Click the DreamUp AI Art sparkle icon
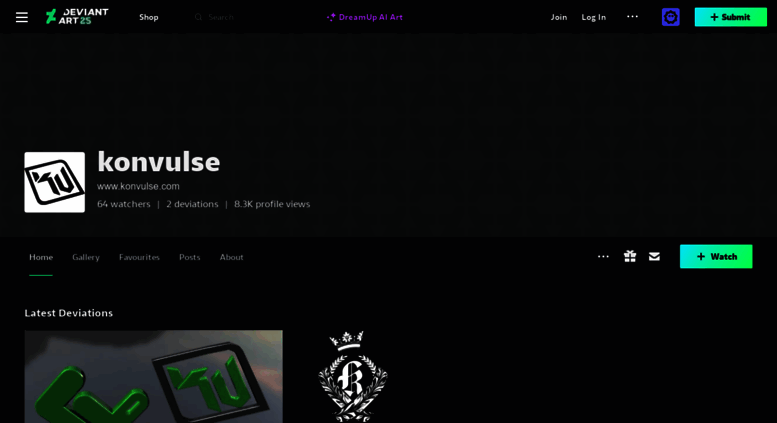777x423 pixels. 331,17
